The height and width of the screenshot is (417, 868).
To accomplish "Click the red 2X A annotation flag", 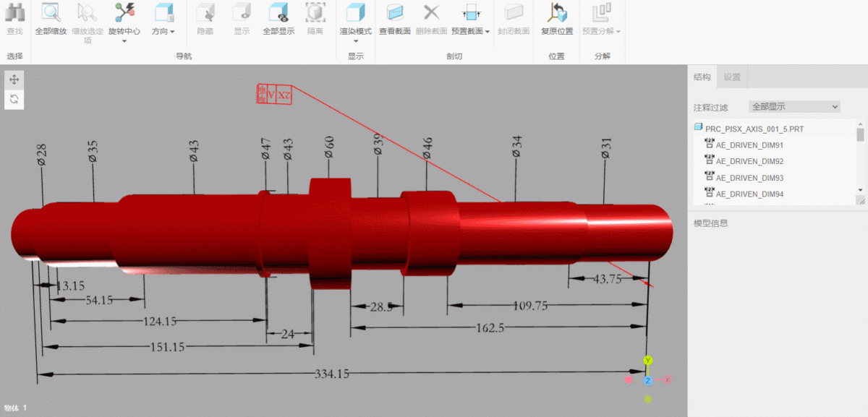I will point(275,93).
